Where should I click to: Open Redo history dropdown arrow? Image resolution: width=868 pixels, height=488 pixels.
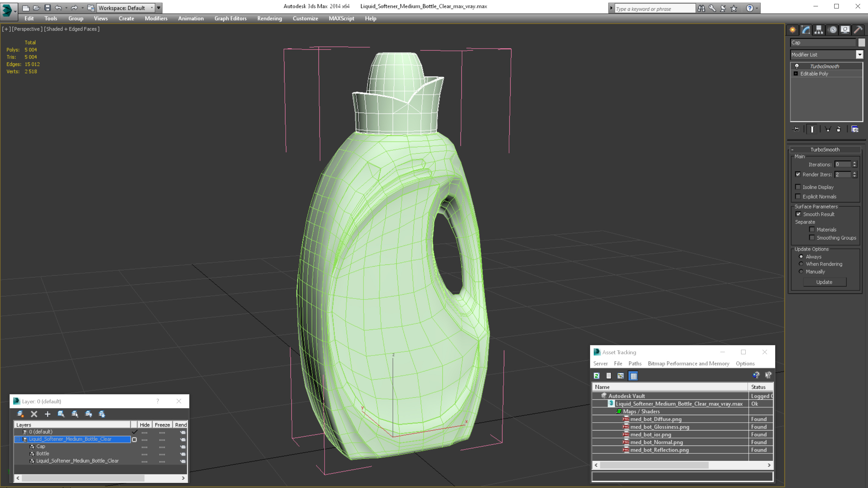click(83, 8)
